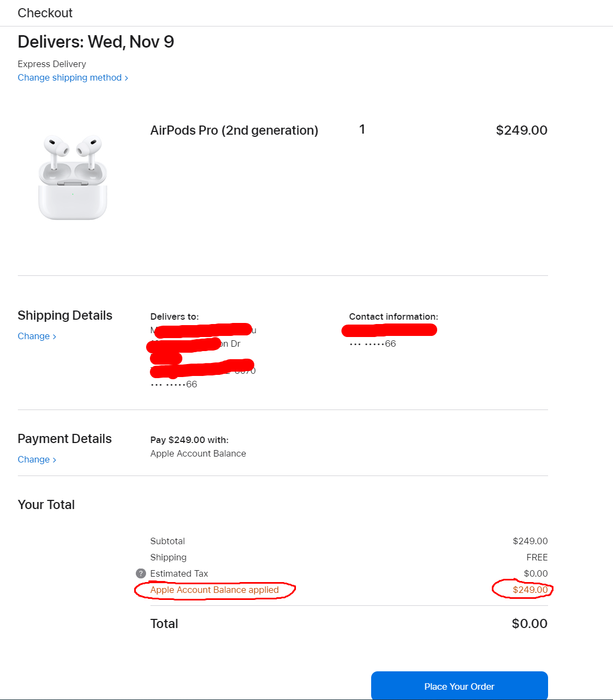This screenshot has width=613, height=700.
Task: Click Change under Shipping Details
Action: [x=34, y=336]
